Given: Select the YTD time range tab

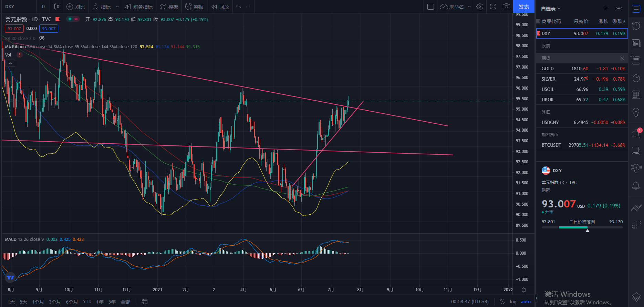Looking at the screenshot, I should 87,301.
